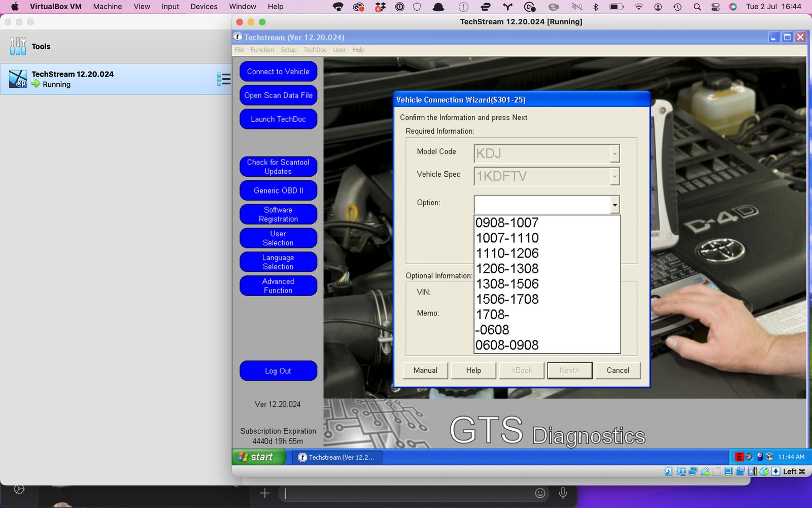
Task: Click the USB devices icon in VirtualBox status bar
Action: 705,471
